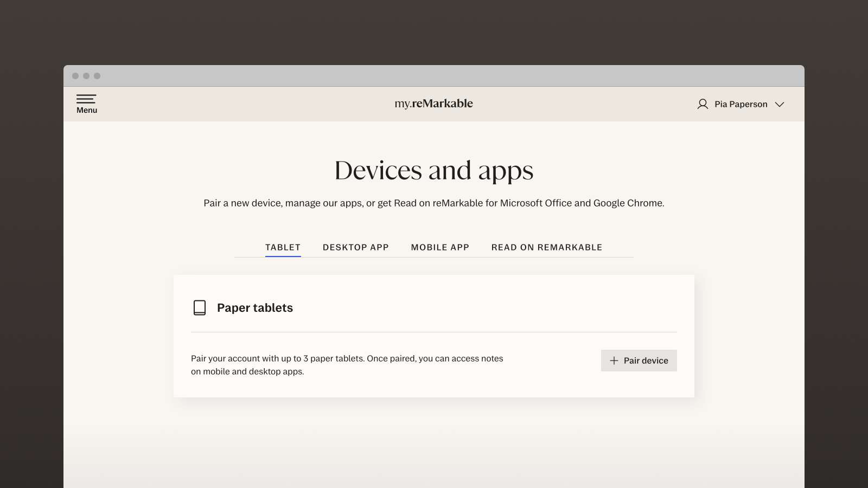The height and width of the screenshot is (488, 868).
Task: Click the my.reMarkable logo
Action: (x=433, y=104)
